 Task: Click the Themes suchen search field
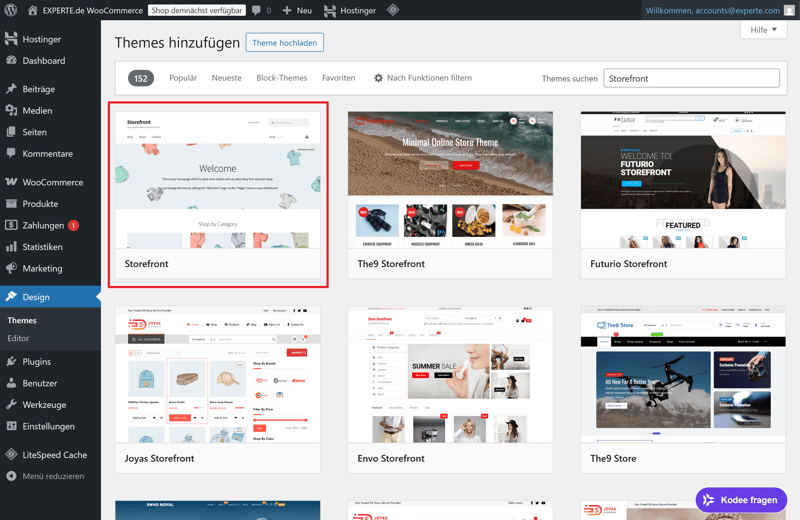click(x=691, y=78)
